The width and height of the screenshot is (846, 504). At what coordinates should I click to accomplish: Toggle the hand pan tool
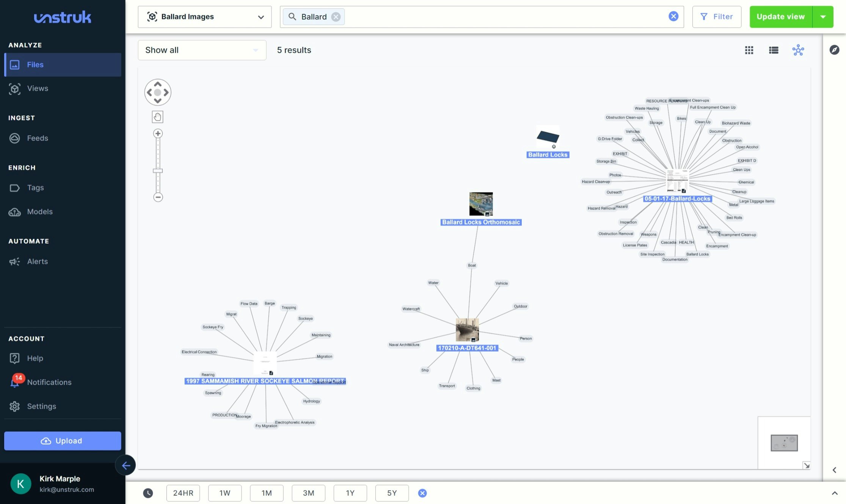pos(158,117)
